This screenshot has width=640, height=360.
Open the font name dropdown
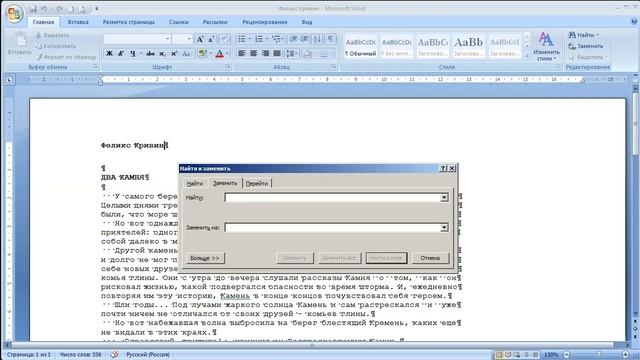click(167, 39)
